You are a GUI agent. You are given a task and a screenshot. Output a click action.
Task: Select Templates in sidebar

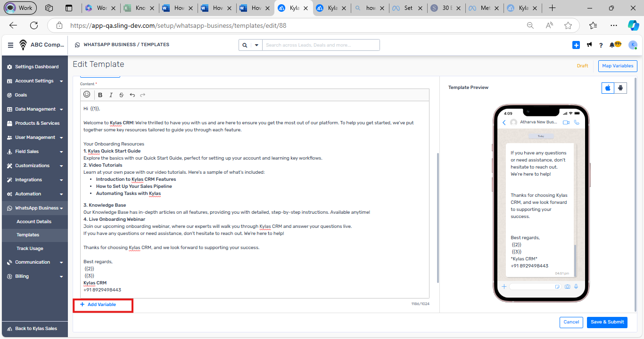[35, 235]
